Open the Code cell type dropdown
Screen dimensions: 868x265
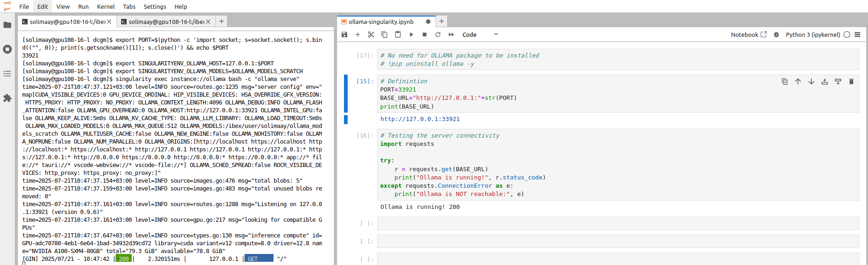point(480,35)
